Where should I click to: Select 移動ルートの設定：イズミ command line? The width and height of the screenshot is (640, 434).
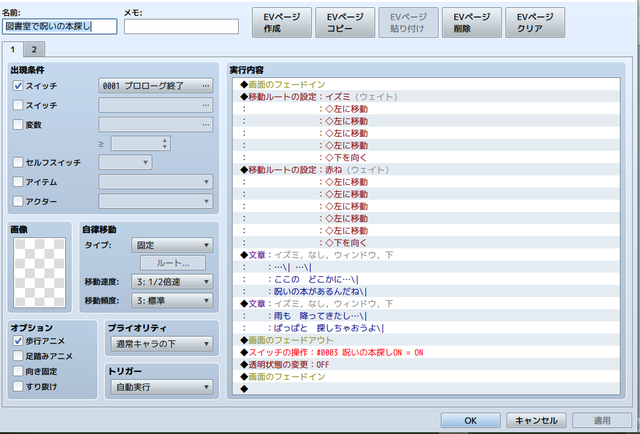tap(427, 97)
